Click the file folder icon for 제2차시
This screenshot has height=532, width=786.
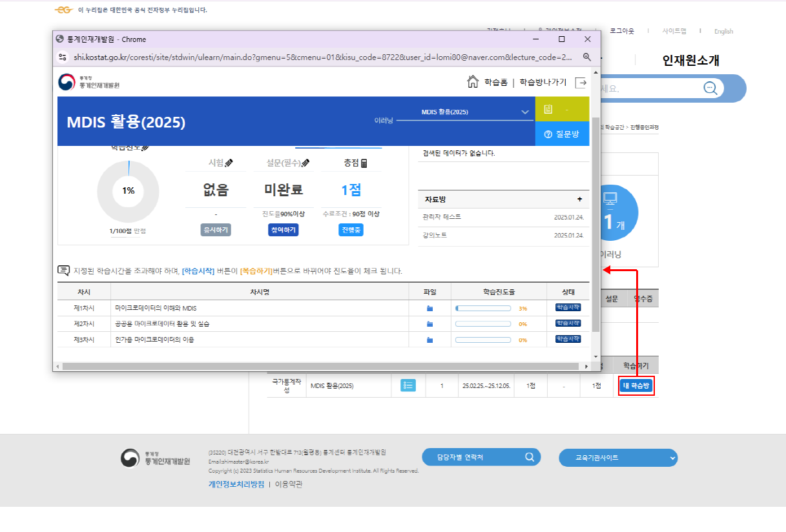[429, 324]
